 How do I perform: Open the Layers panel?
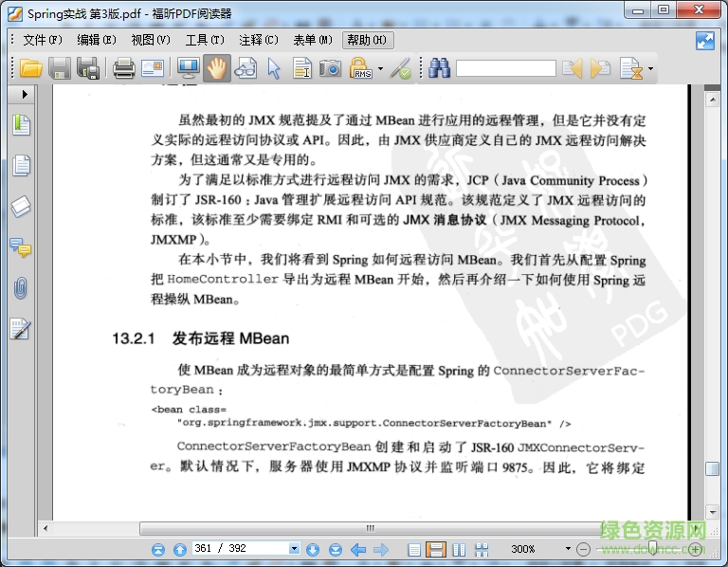pyautogui.click(x=21, y=207)
